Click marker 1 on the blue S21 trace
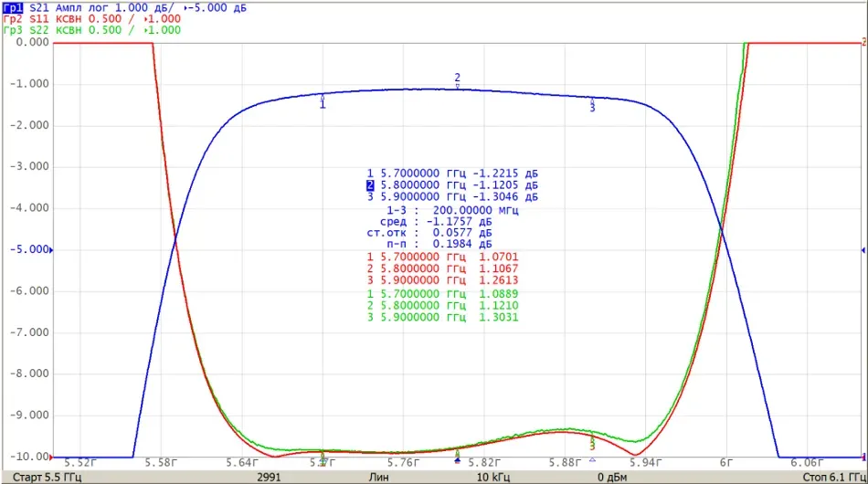Image resolution: width=868 pixels, height=484 pixels. 323,101
